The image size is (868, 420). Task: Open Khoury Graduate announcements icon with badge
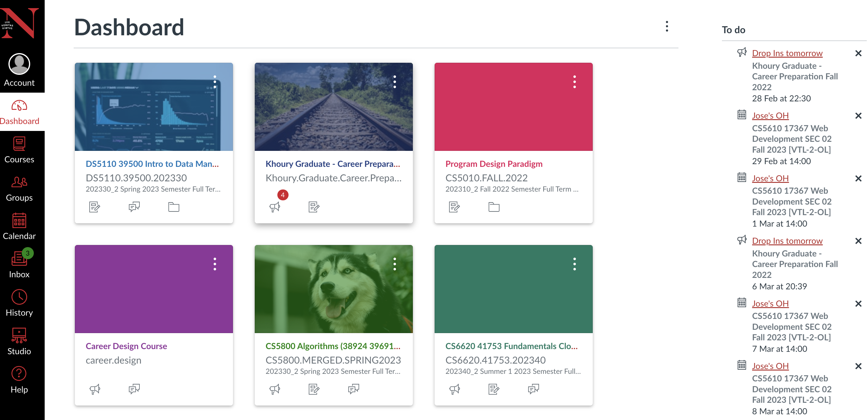coord(275,206)
